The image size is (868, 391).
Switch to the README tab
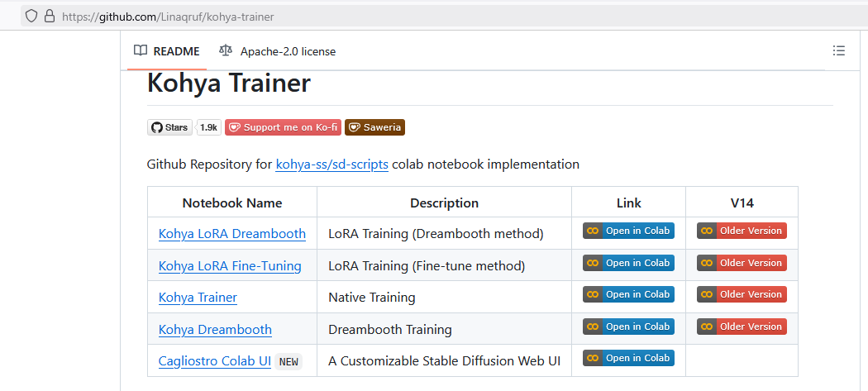pyautogui.click(x=167, y=51)
